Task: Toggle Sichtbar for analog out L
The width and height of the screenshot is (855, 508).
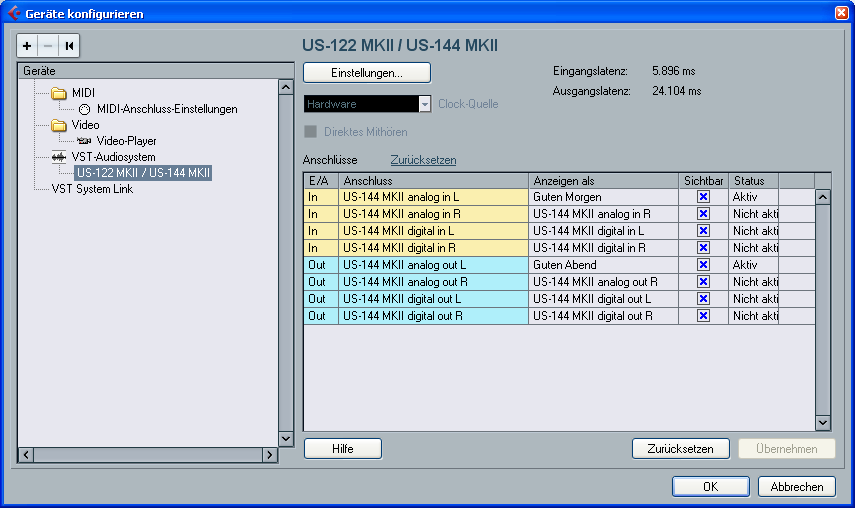Action: [x=703, y=264]
